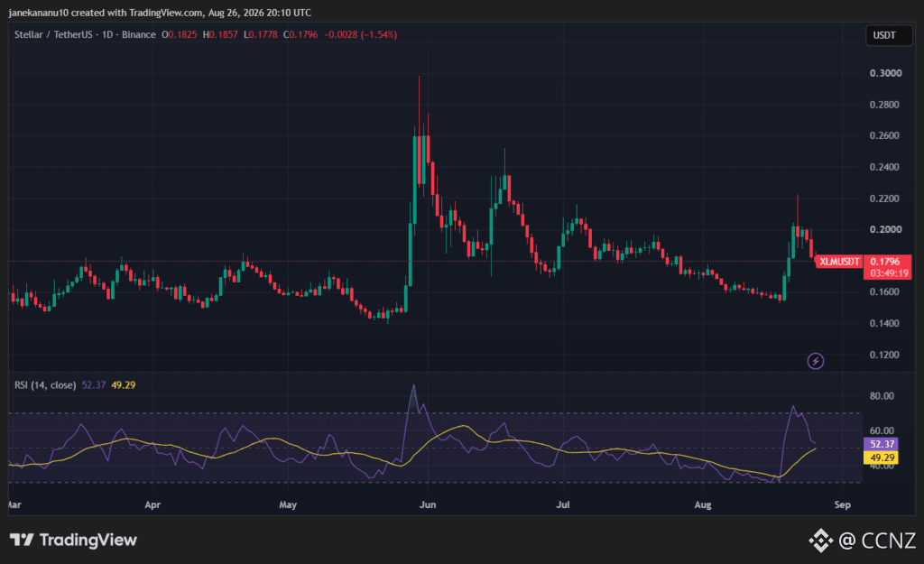Click the RSI average value 49.29 in legend
This screenshot has height=564, width=924.
point(123,384)
